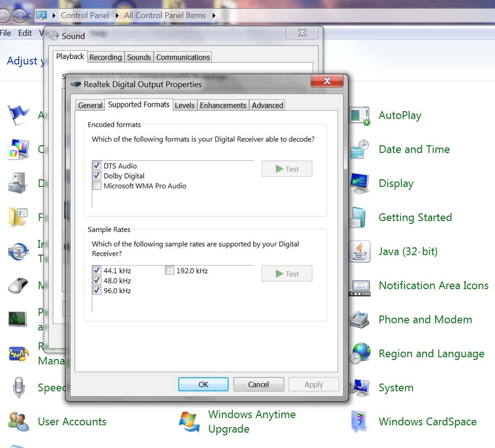Click the Phone and Modem icon

359,319
